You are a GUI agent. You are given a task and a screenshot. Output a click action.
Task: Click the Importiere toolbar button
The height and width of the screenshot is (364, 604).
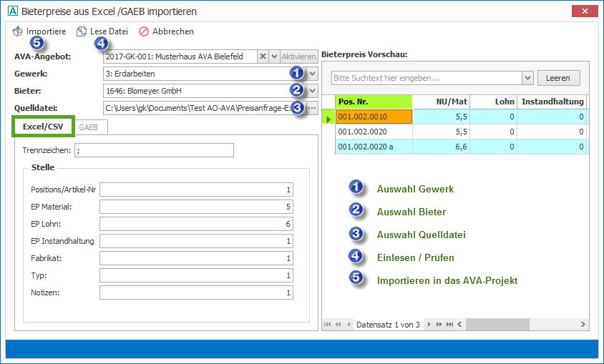click(x=39, y=31)
